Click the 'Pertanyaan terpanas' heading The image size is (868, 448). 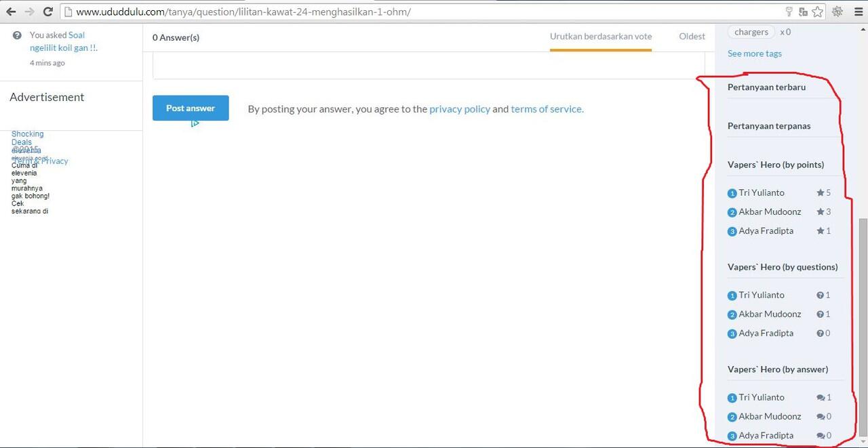click(x=769, y=126)
